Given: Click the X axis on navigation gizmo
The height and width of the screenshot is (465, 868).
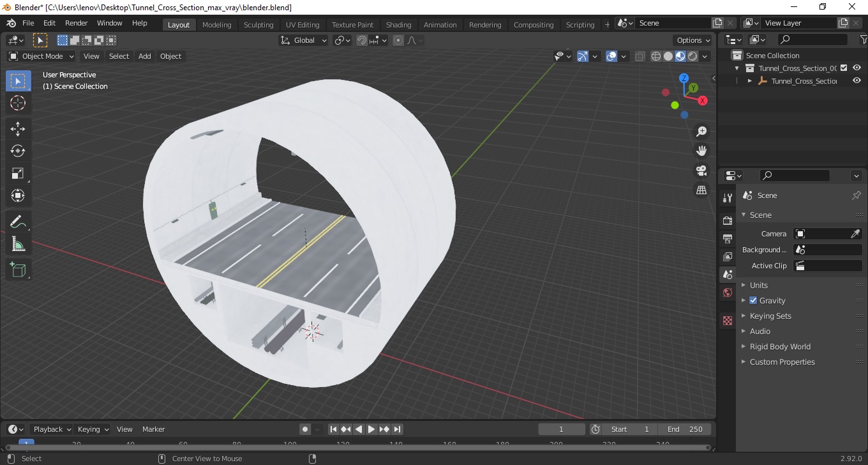Looking at the screenshot, I should click(703, 100).
